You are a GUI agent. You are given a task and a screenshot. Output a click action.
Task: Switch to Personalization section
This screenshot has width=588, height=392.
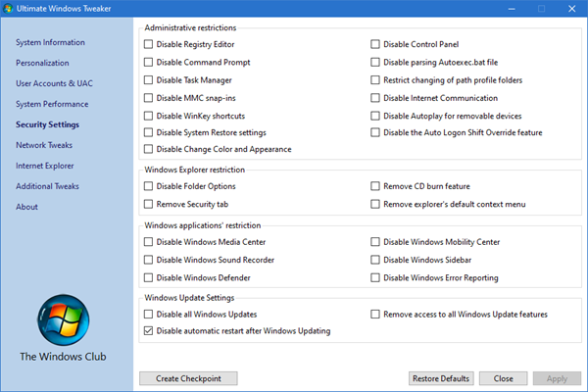[x=42, y=63]
